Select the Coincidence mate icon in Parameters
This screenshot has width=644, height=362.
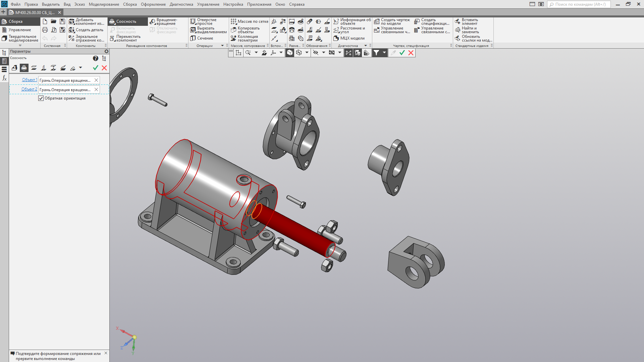point(14,68)
